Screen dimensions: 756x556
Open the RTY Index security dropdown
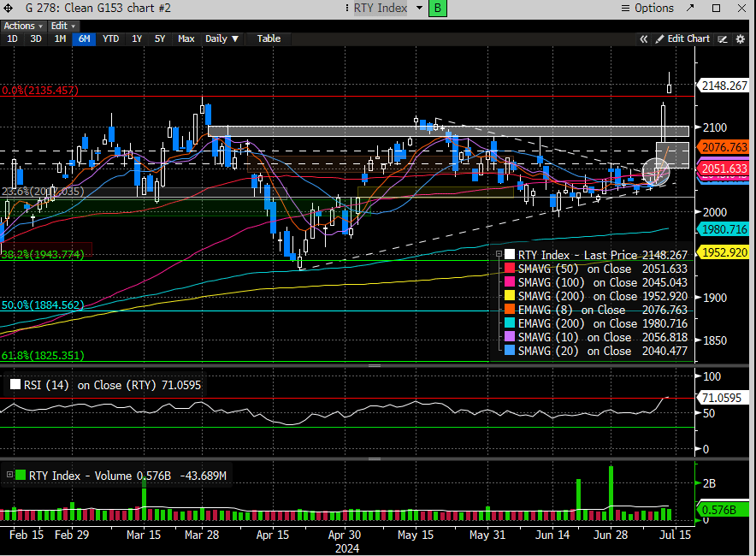417,9
